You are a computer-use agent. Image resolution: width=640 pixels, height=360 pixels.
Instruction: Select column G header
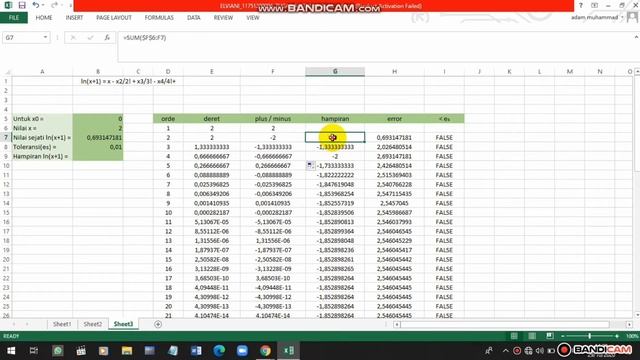[335, 71]
